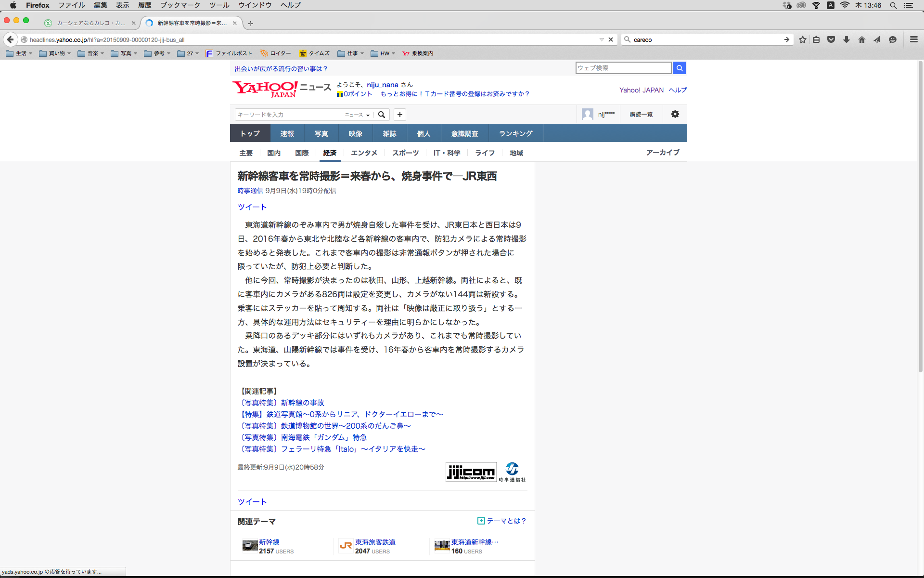The width and height of the screenshot is (924, 578).
Task: Select the ランキング navigation tab
Action: coord(515,133)
